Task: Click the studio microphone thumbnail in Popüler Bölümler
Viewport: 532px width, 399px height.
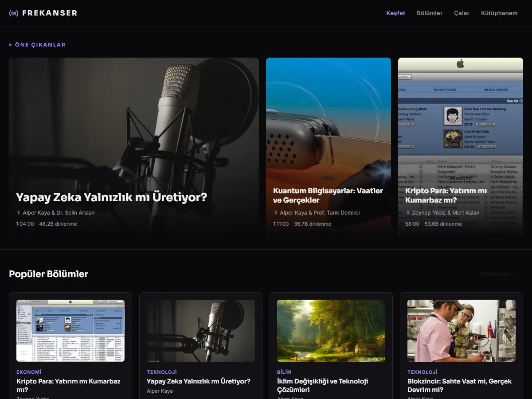Action: [201, 331]
